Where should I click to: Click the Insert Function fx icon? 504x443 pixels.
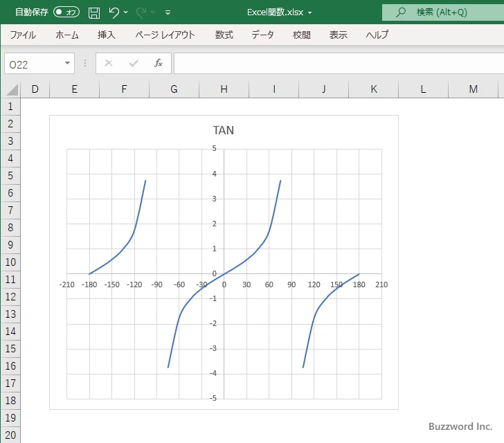click(159, 63)
